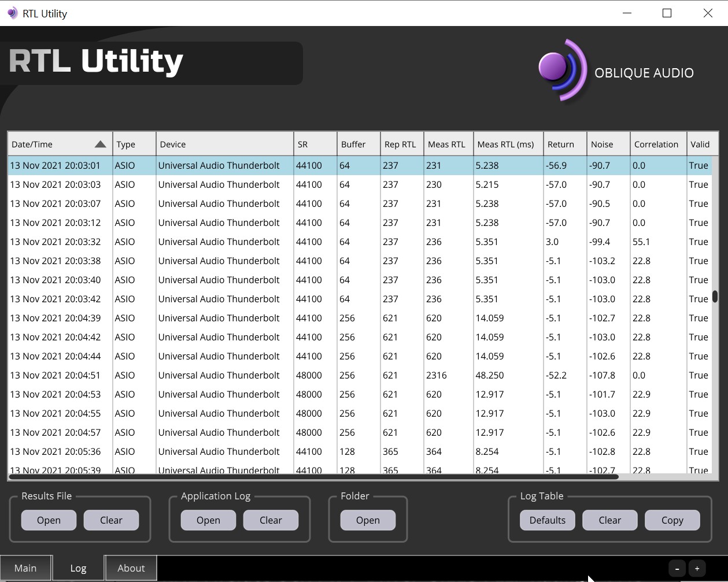Select the row dated 13 Nov 2021 20:03:07
This screenshot has height=582, width=728.
[360, 203]
